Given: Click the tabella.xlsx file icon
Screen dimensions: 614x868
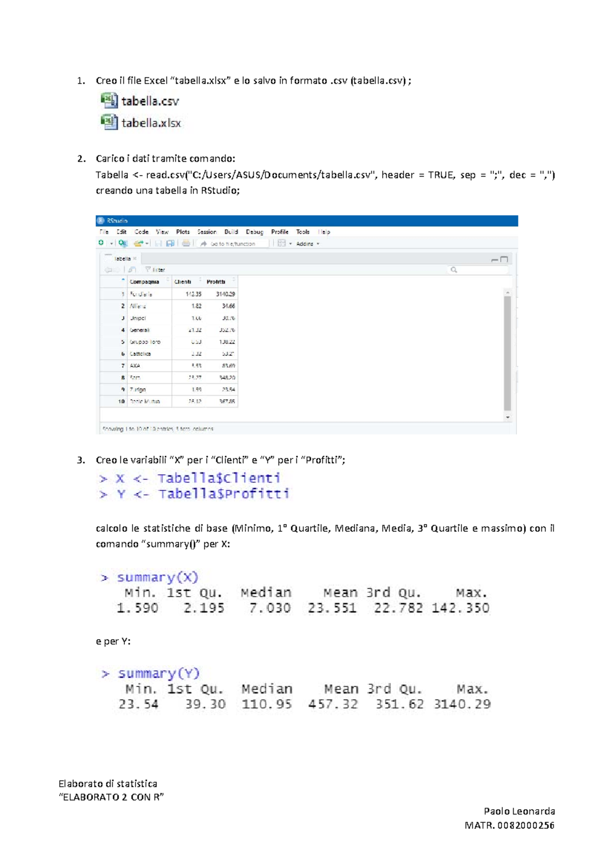Looking at the screenshot, I should [109, 122].
